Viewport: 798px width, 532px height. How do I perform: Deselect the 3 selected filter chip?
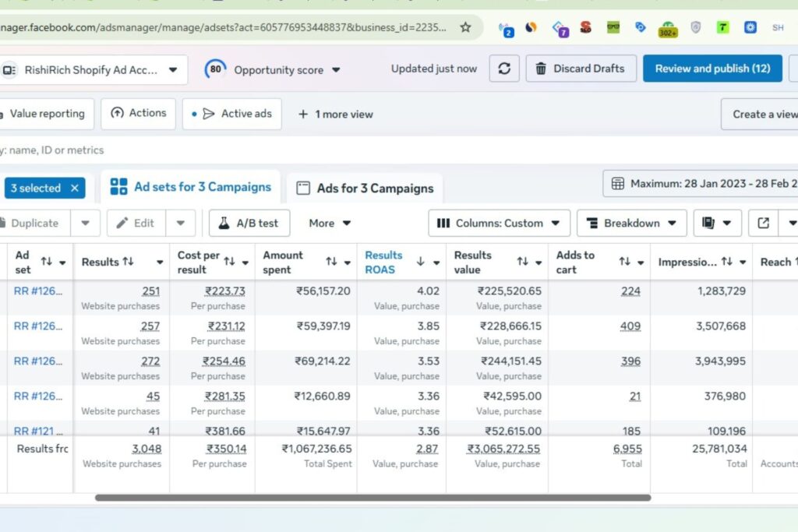pos(76,188)
